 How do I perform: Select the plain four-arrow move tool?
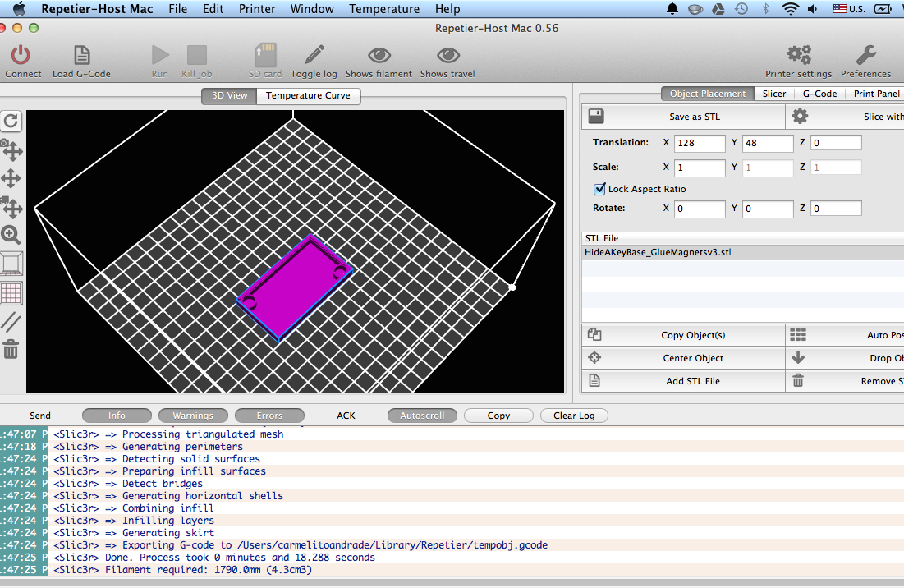pos(11,178)
